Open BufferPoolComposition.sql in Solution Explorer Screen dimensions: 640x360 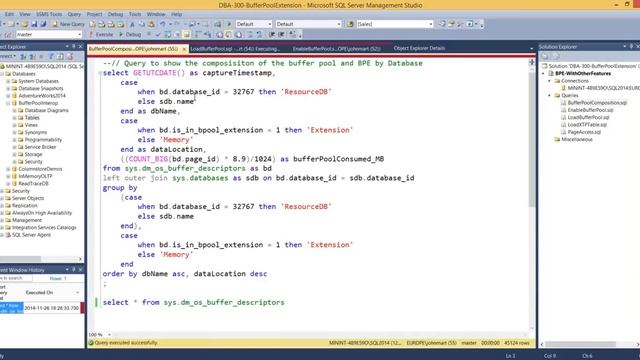coord(597,103)
